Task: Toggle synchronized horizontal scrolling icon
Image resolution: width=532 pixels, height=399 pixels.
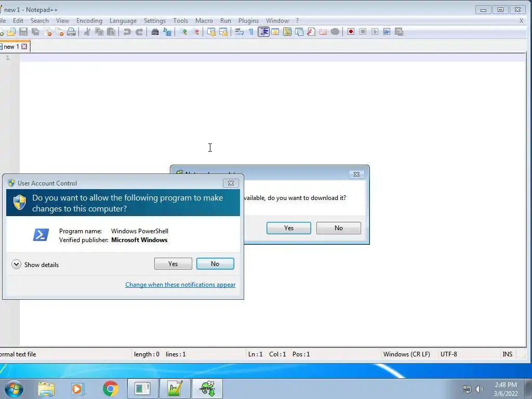Action: pos(223,32)
